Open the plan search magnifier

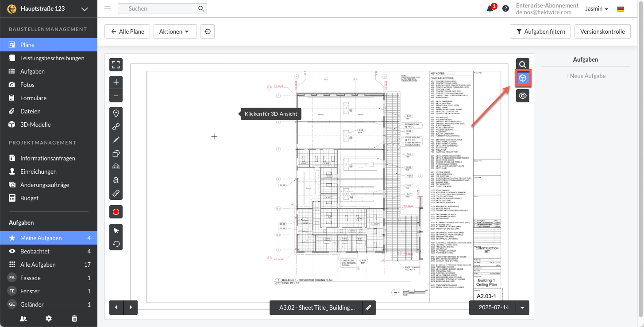point(523,65)
